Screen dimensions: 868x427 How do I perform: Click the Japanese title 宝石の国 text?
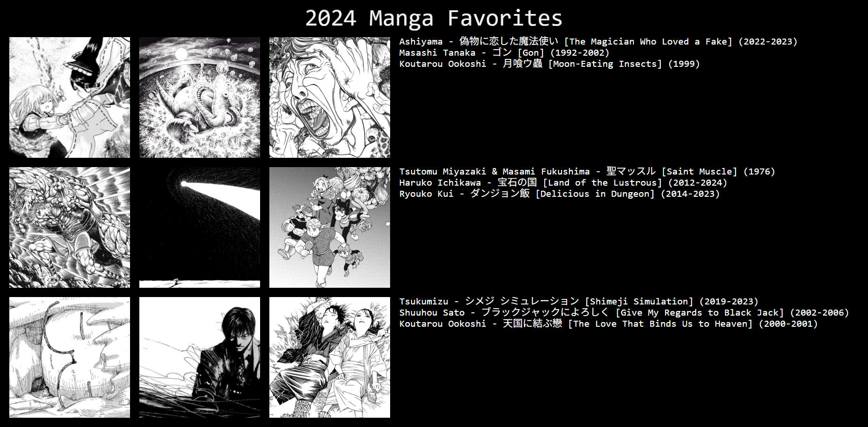[x=517, y=182]
